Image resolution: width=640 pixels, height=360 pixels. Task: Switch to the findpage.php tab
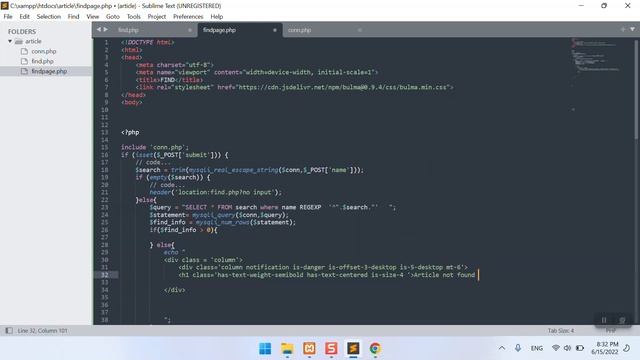pos(219,30)
